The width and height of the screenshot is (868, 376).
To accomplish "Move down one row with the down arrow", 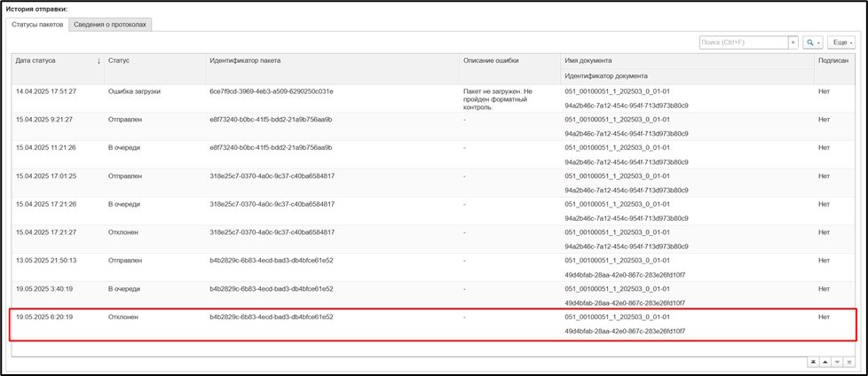I will click(x=836, y=362).
